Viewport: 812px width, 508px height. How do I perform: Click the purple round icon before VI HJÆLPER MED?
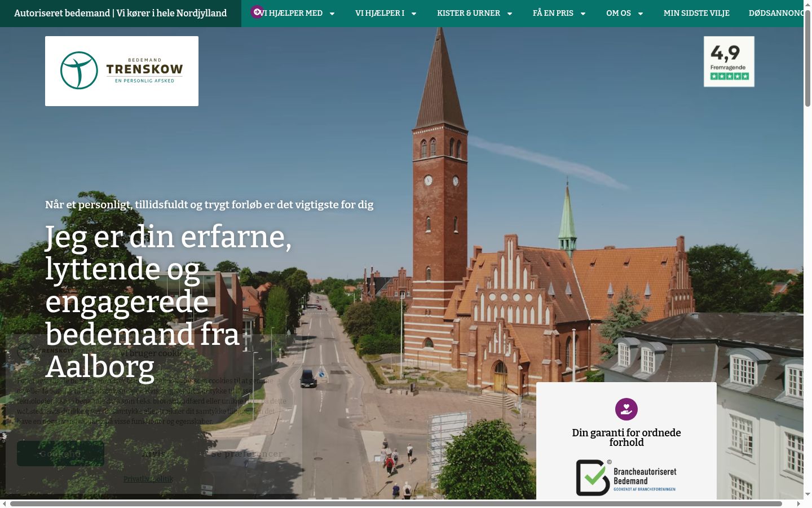pyautogui.click(x=257, y=12)
